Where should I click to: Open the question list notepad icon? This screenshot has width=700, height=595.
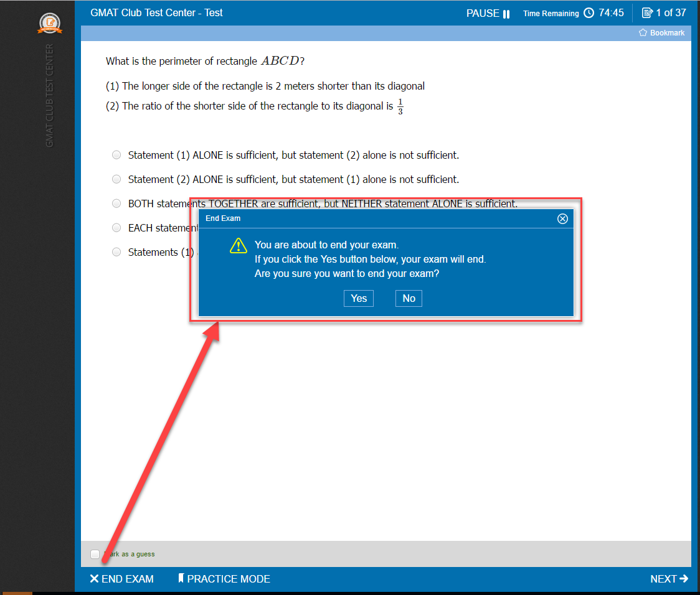pyautogui.click(x=647, y=13)
